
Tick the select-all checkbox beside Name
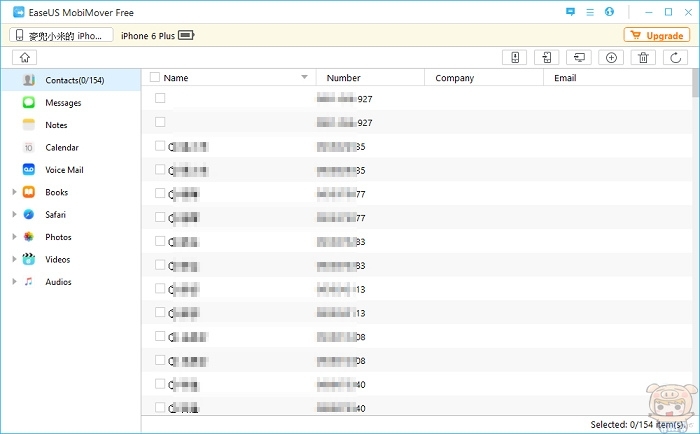pyautogui.click(x=155, y=77)
